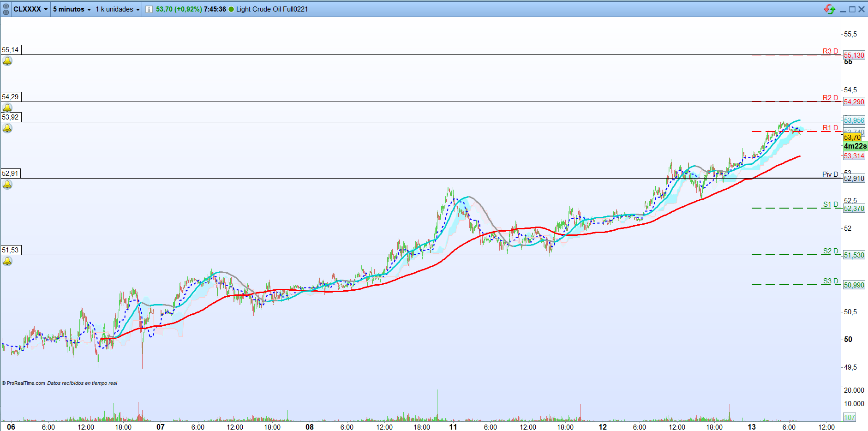The image size is (868, 431).
Task: Click the date label 11 on time axis
Action: tap(453, 427)
